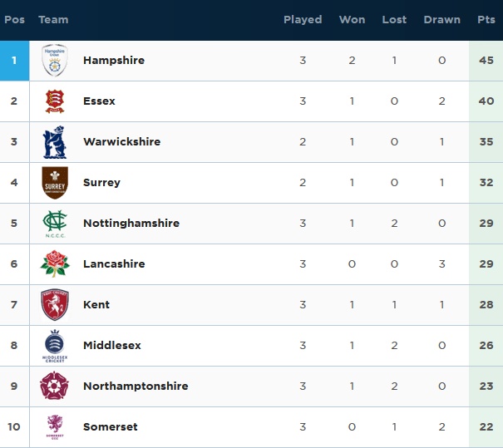
Task: Open the Lancashire team link
Action: [114, 264]
